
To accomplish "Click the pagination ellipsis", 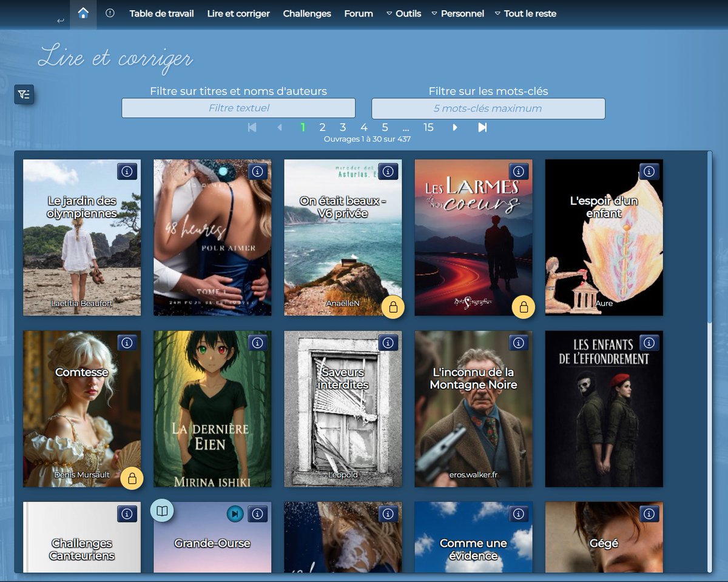I will 406,128.
